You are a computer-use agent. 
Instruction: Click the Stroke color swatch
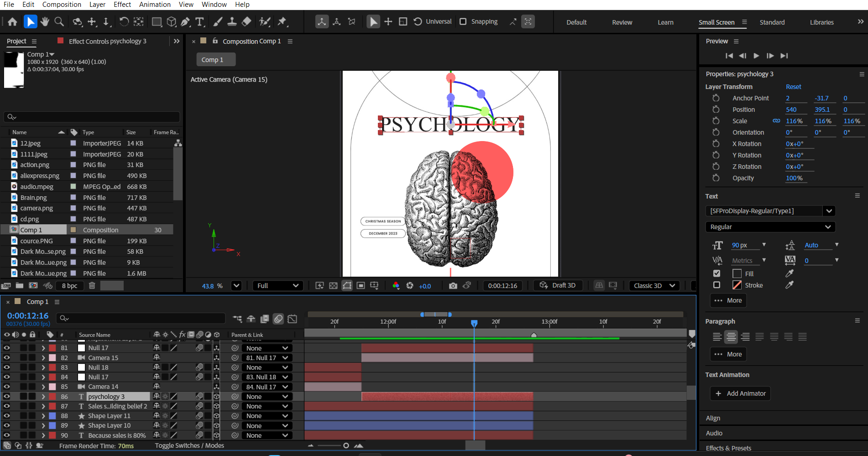point(737,285)
